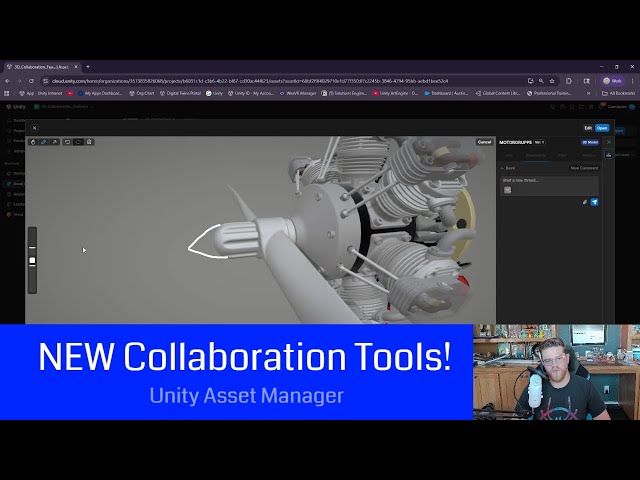
Task: Close the asset viewer with the X
Action: pyautogui.click(x=35, y=128)
